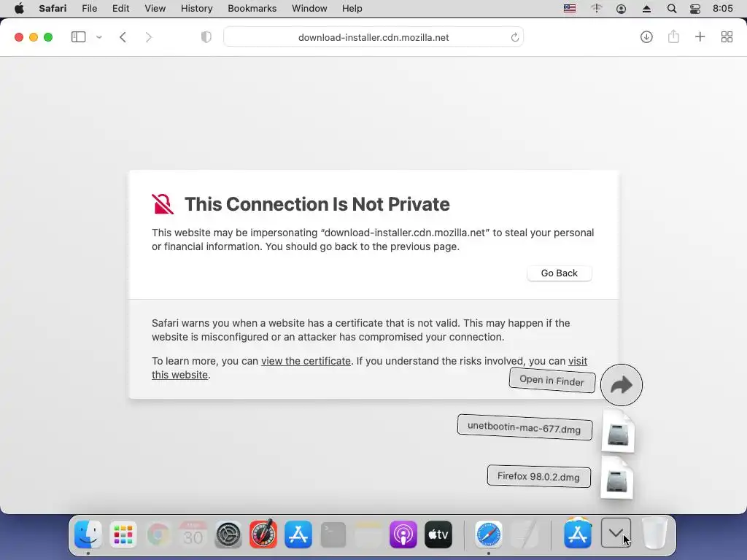The width and height of the screenshot is (747, 560).
Task: Click the Wi-Fi status icon
Action: [596, 9]
